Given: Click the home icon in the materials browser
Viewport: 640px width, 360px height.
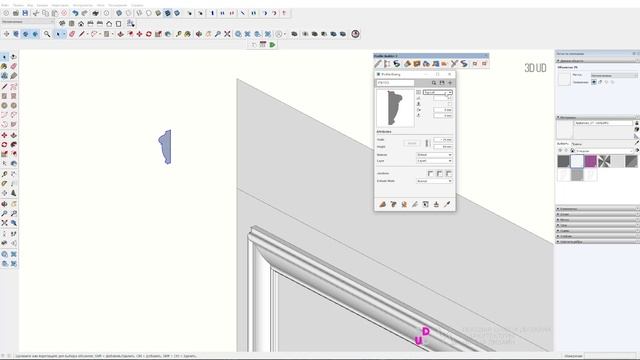Looking at the screenshot, I should coord(572,151).
